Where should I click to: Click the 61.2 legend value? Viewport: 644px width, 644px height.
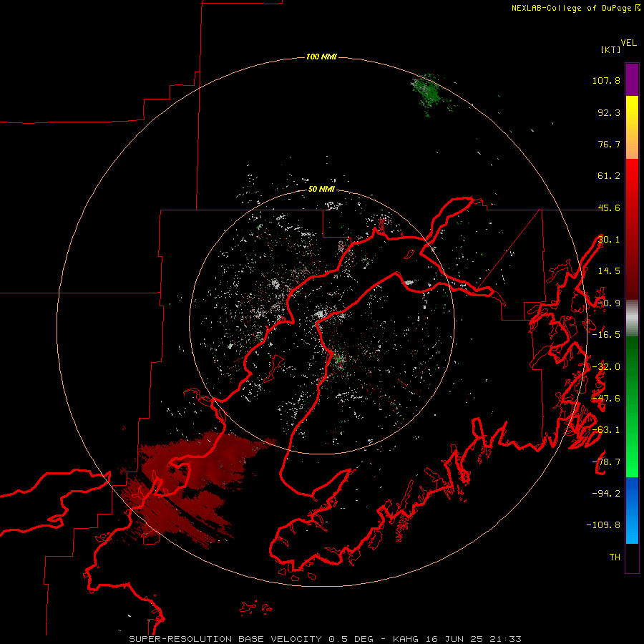(609, 176)
